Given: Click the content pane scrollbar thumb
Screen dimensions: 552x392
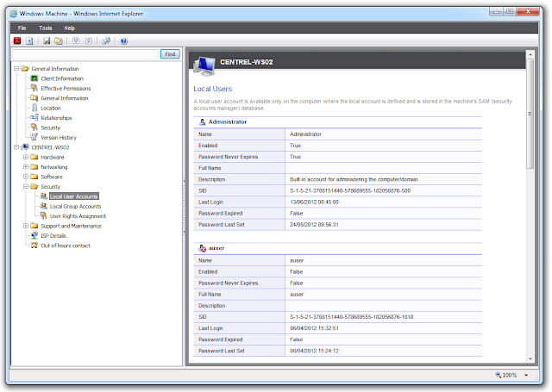Looking at the screenshot, I should coord(530,113).
